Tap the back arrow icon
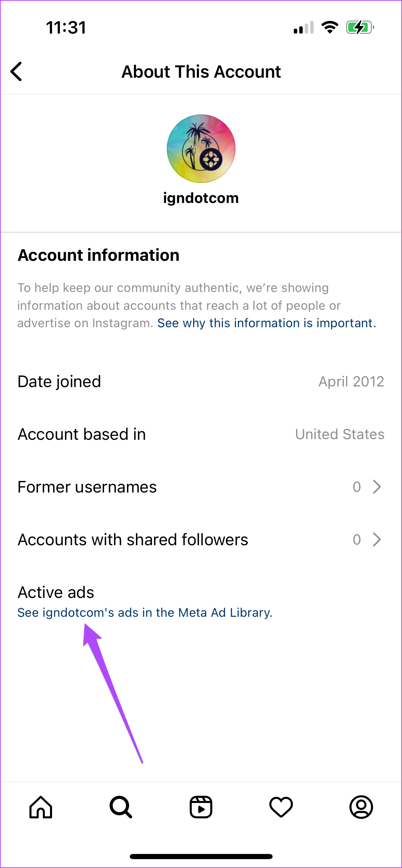 (x=16, y=72)
